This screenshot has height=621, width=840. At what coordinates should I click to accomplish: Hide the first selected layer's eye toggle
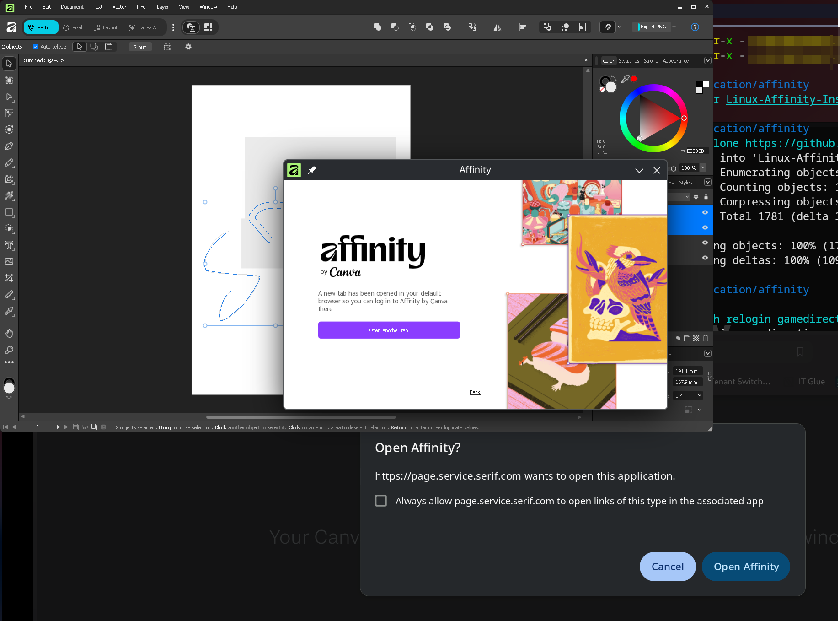point(705,212)
